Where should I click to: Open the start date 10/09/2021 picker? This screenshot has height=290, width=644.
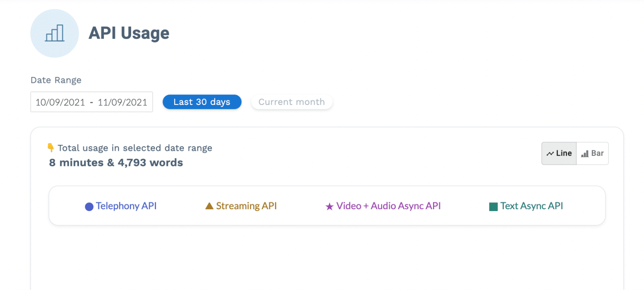coord(60,102)
